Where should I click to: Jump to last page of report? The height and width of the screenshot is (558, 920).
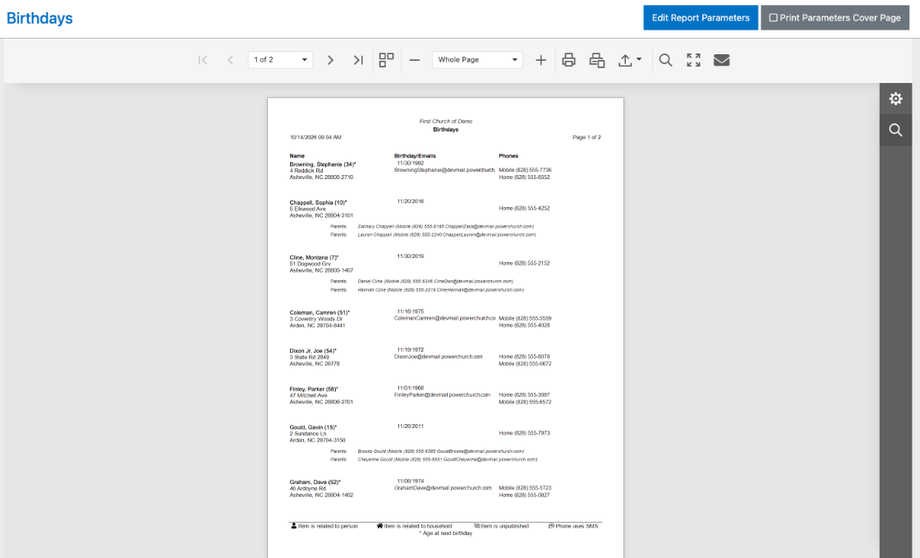(358, 60)
